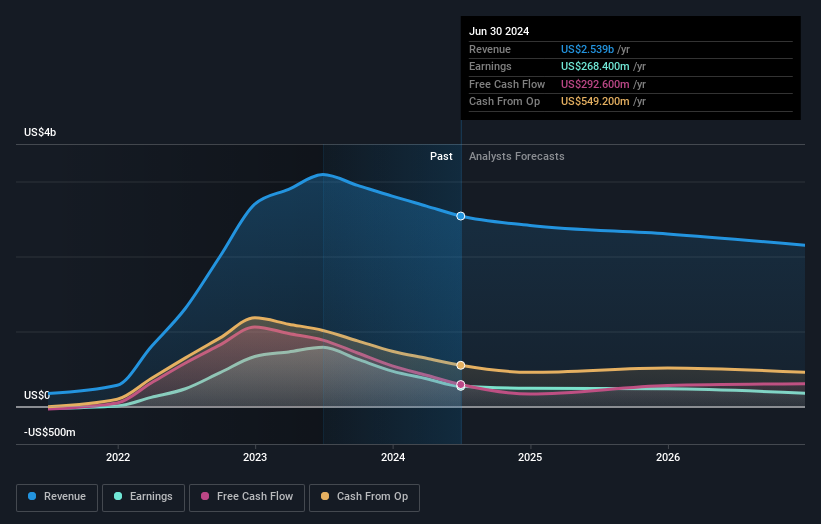Click the 2022 x-axis label
Screen dimensions: 821x524
(118, 458)
